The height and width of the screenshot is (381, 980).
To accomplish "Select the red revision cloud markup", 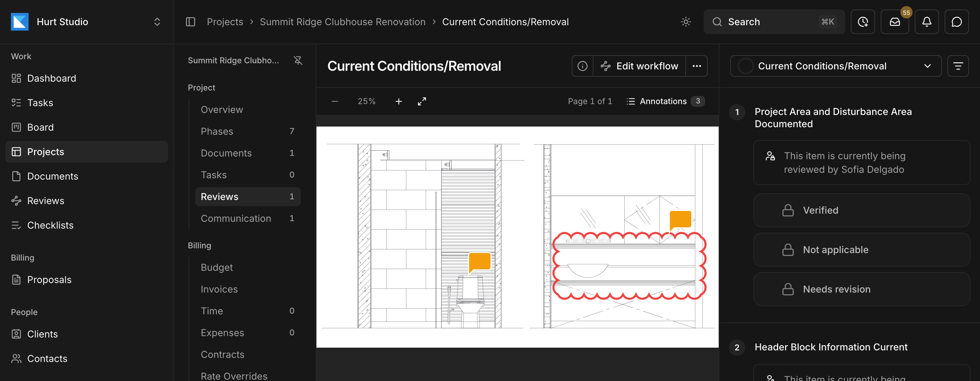I will (629, 266).
